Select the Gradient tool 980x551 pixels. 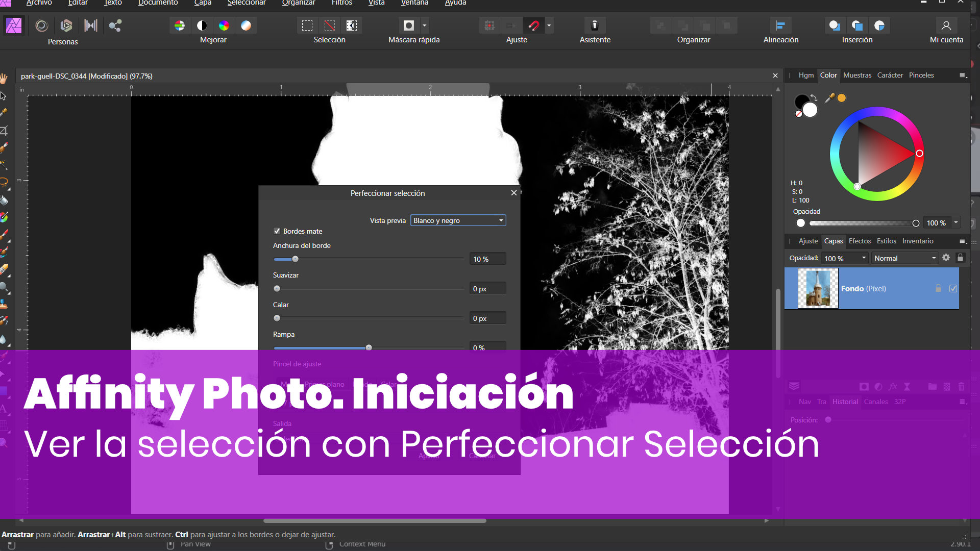pos(4,217)
